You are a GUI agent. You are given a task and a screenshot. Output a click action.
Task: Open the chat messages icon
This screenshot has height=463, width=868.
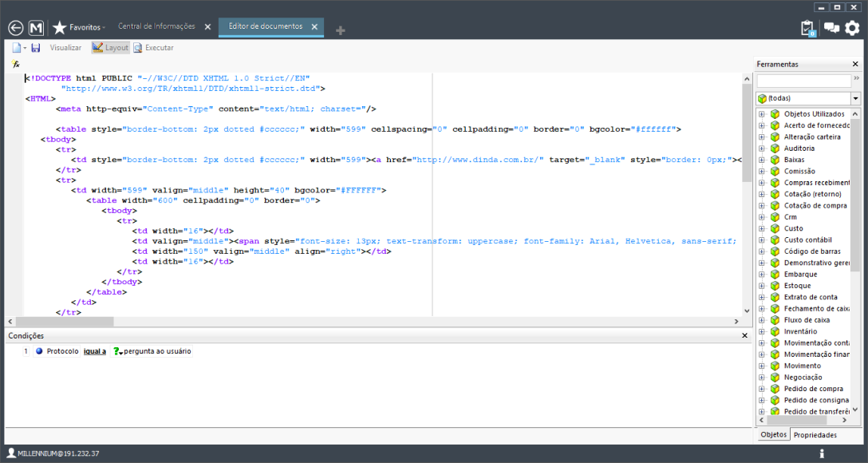831,28
